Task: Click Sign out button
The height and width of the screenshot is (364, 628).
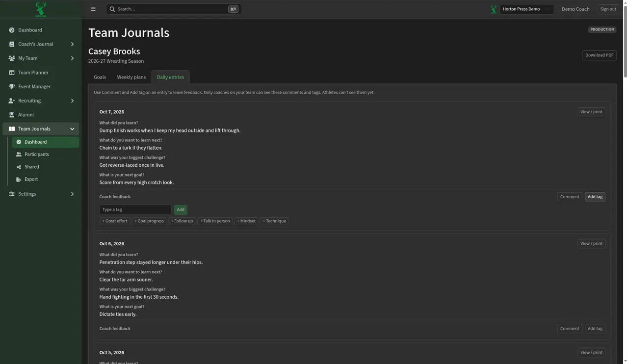Action: (608, 9)
